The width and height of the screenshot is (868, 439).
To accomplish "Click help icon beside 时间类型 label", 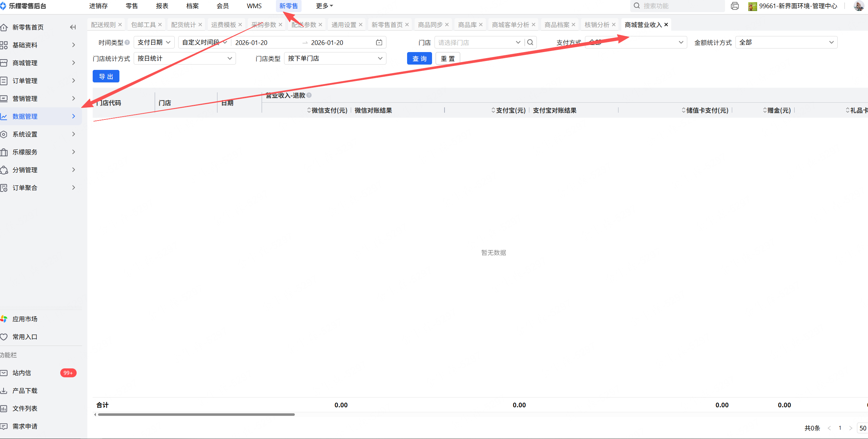I will coord(127,42).
